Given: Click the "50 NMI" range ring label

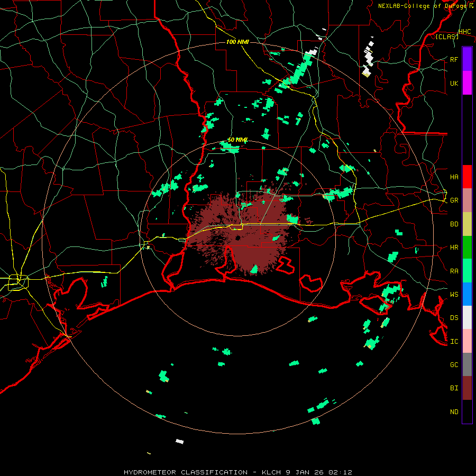Looking at the screenshot, I should [x=237, y=140].
